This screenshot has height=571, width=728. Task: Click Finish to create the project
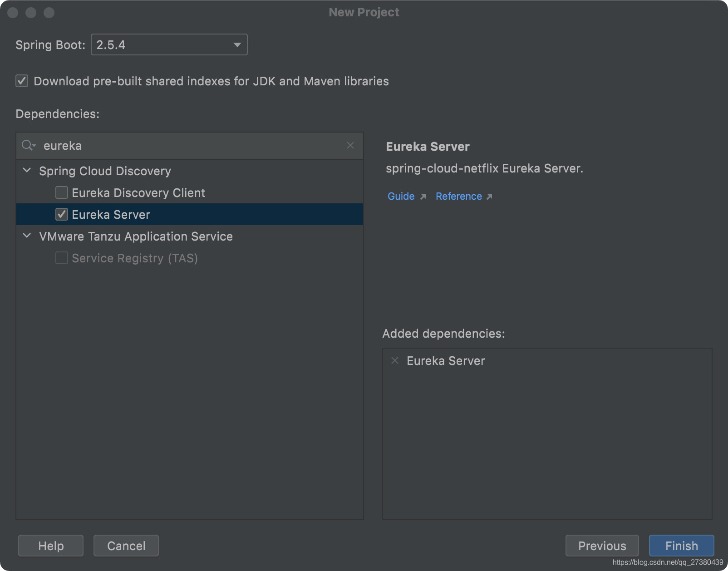[x=682, y=546]
